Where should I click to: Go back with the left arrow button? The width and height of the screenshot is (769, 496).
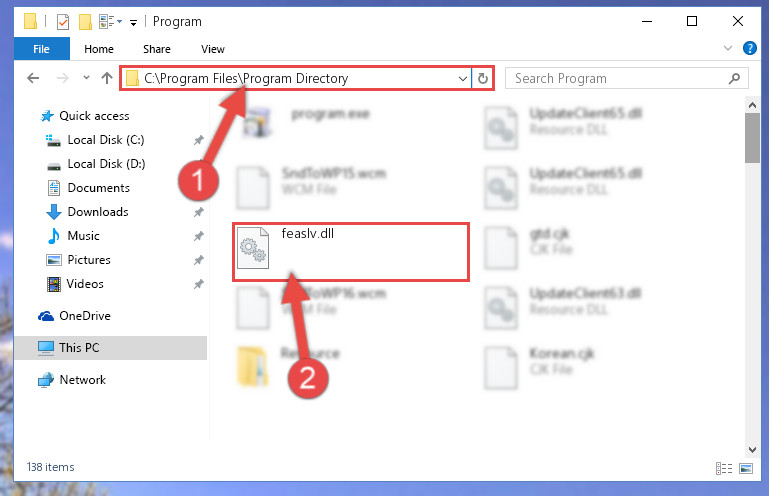(x=33, y=78)
